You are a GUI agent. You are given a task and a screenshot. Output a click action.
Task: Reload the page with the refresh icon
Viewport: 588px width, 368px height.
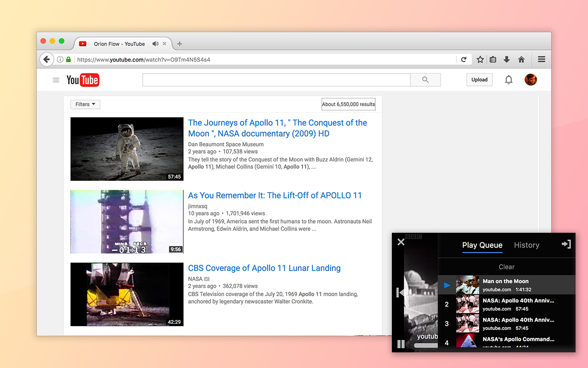464,59
